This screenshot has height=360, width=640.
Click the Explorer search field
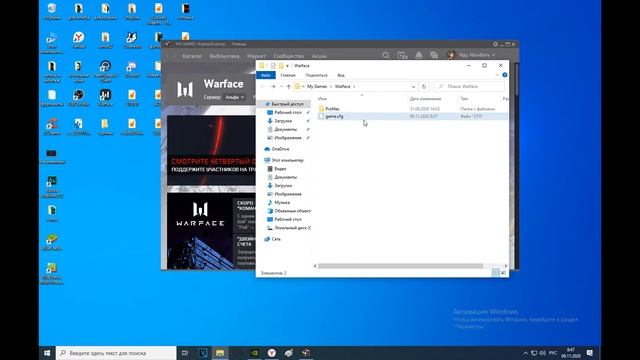tap(469, 87)
